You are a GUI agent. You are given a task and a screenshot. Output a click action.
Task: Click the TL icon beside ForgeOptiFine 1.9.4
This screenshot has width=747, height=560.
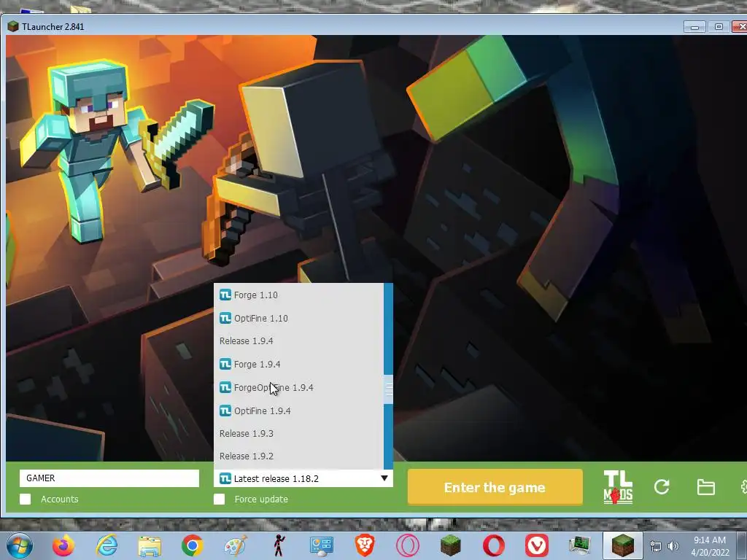[x=225, y=388]
